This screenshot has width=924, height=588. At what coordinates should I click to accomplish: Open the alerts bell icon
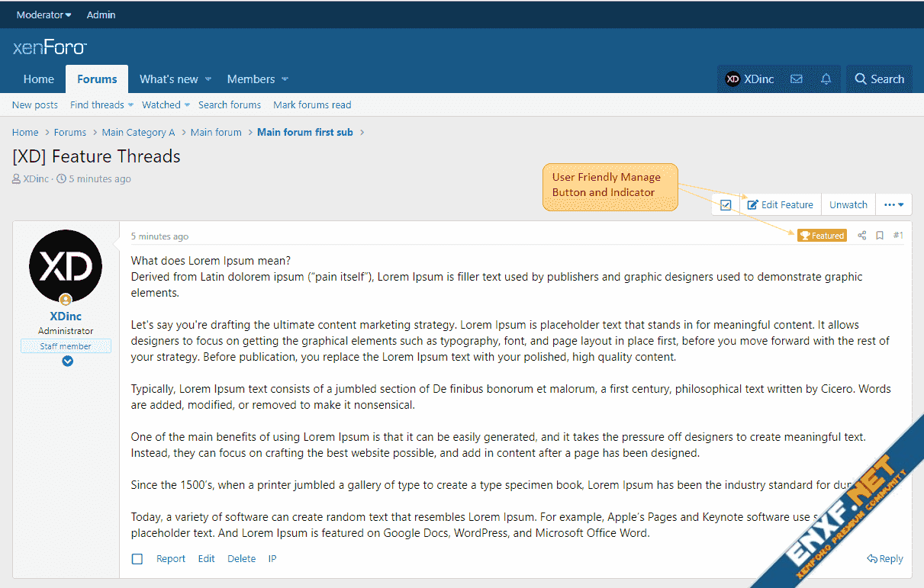[826, 79]
